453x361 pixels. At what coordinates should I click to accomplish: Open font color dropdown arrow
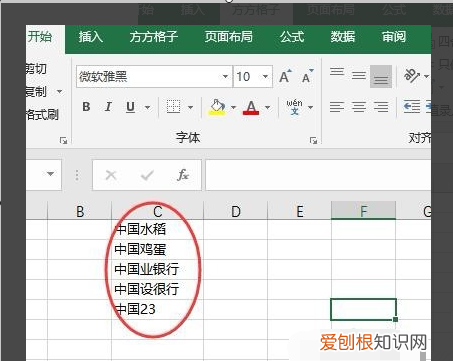[267, 107]
